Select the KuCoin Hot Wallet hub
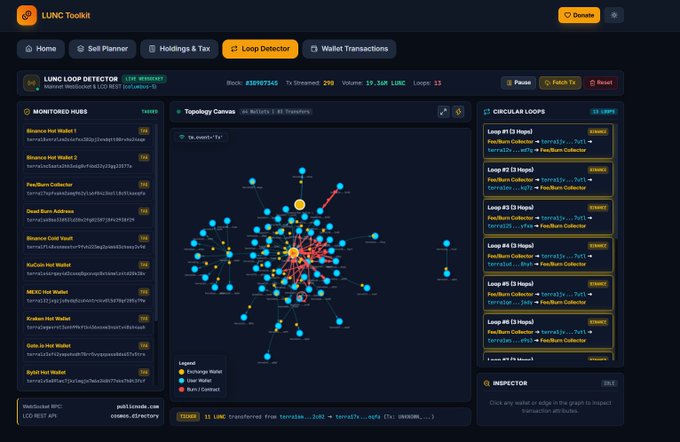The height and width of the screenshot is (442, 680). [x=87, y=269]
